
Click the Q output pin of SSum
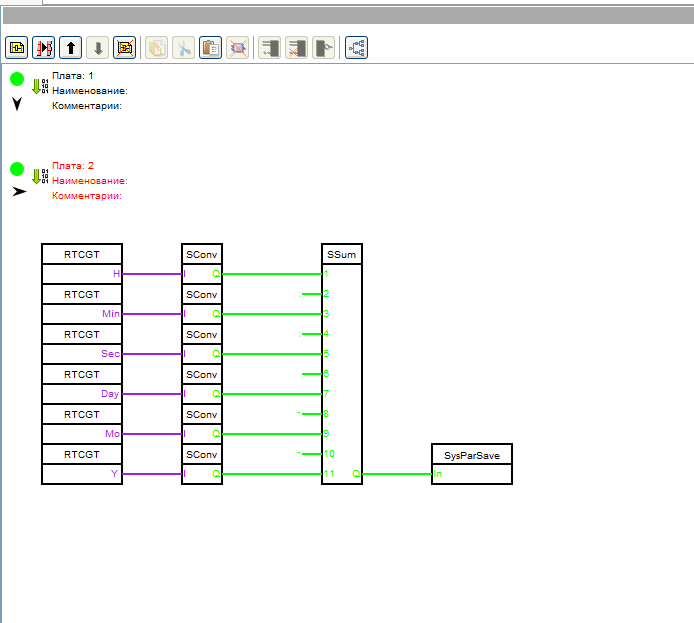356,473
